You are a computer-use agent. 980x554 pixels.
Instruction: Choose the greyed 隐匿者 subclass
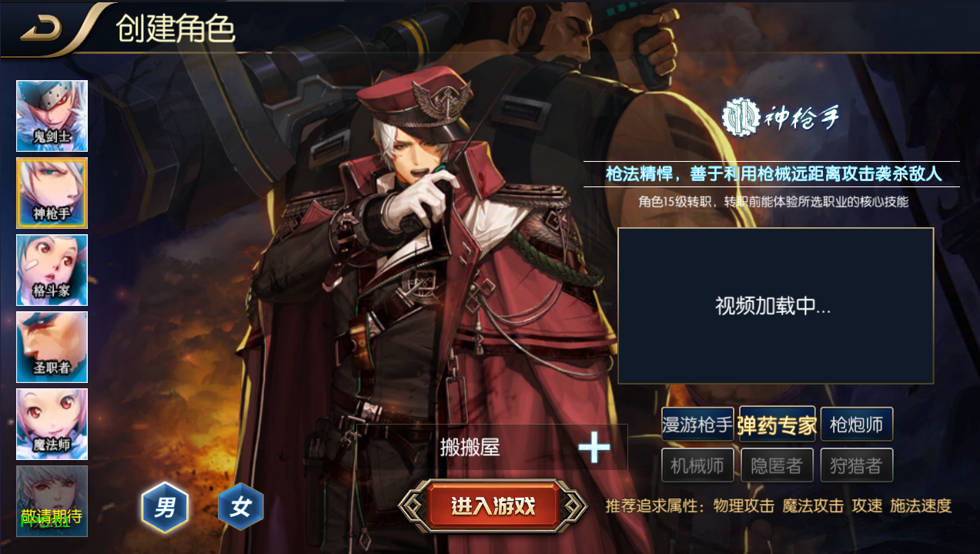pyautogui.click(x=777, y=465)
